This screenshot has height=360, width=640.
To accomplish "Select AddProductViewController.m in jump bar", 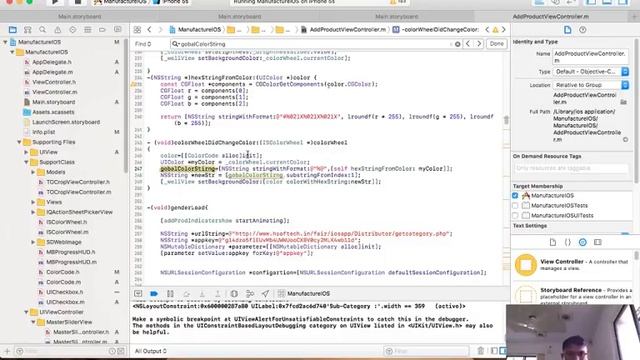I will [344, 29].
